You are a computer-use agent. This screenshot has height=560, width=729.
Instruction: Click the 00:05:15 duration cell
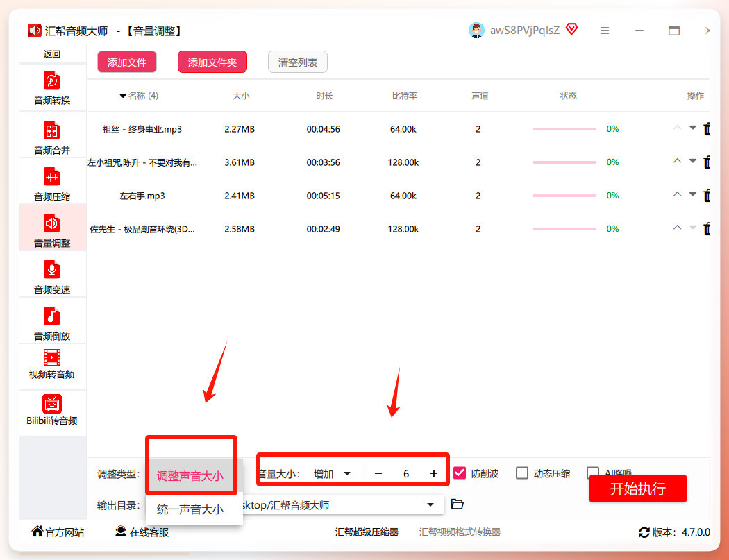[x=323, y=196]
